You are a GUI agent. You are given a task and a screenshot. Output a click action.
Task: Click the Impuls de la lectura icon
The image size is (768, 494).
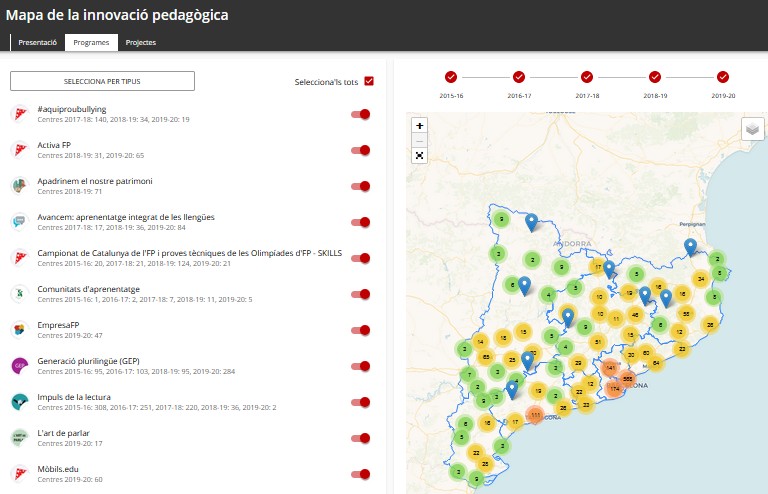click(18, 401)
